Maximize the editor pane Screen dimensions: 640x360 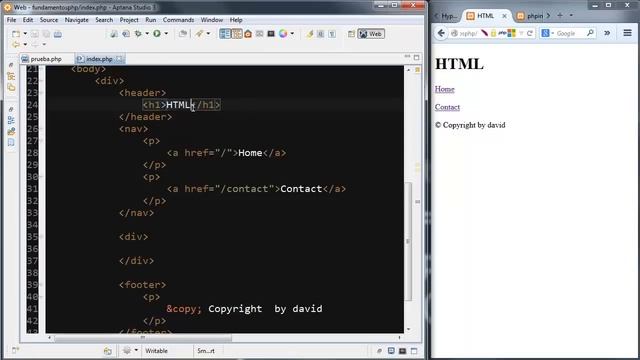[416, 57]
